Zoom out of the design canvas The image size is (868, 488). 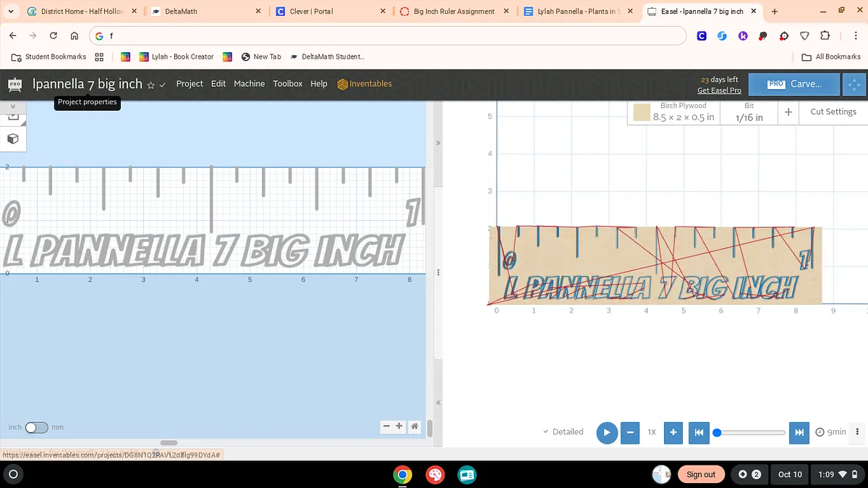point(387,426)
